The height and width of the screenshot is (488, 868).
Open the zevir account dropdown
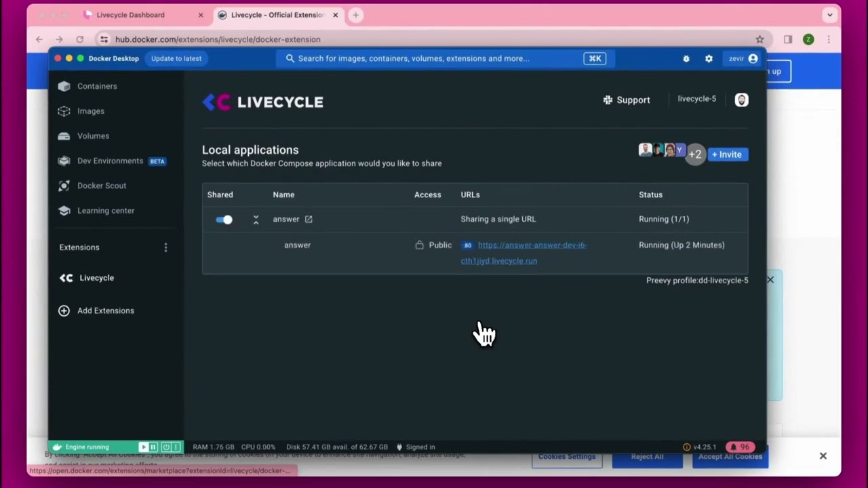pyautogui.click(x=743, y=58)
